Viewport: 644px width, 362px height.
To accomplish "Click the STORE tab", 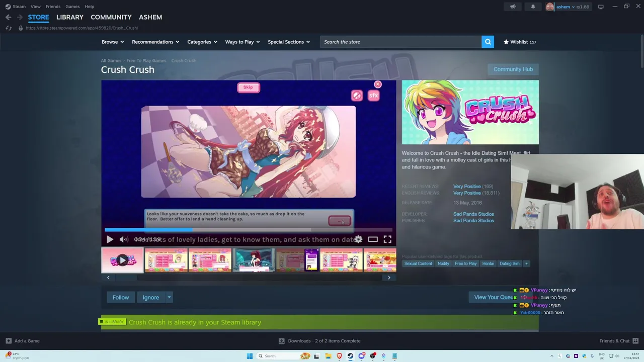I will (38, 17).
